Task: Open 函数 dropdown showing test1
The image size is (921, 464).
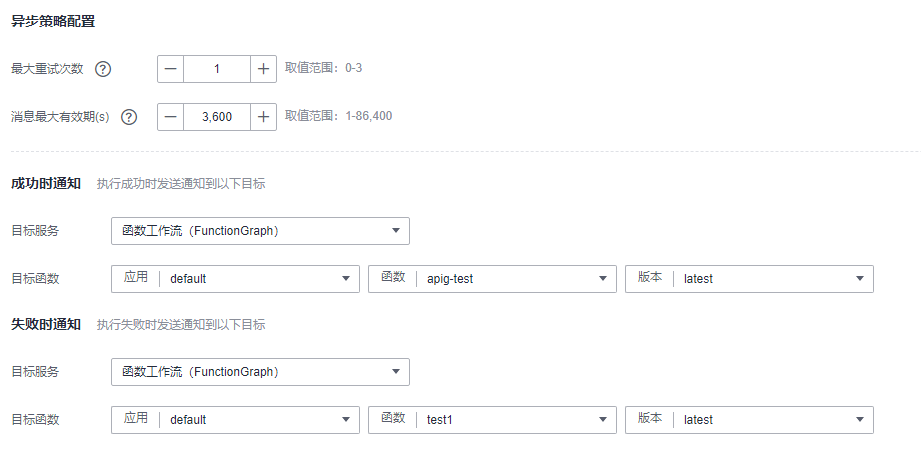Action: 492,420
